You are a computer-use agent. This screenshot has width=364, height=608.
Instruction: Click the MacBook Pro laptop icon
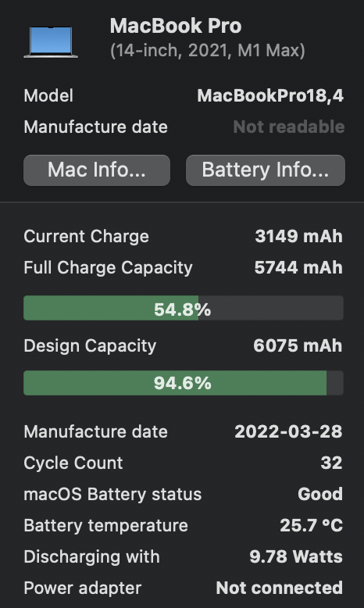point(51,42)
